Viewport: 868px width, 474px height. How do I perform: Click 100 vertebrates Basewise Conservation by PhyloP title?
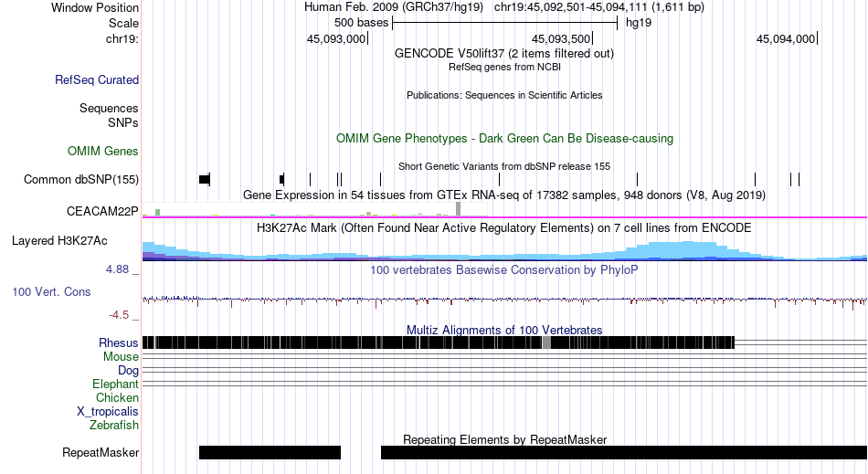503,270
